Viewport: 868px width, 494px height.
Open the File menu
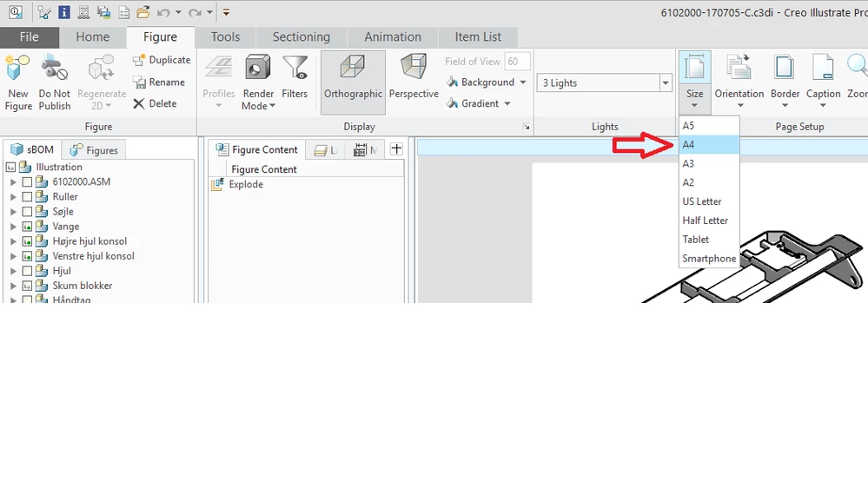(30, 37)
